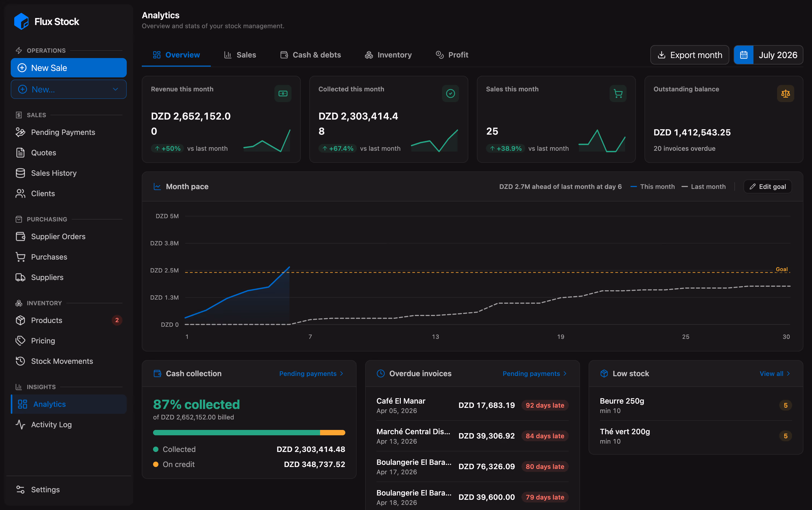Click the On credit legend row

249,464
